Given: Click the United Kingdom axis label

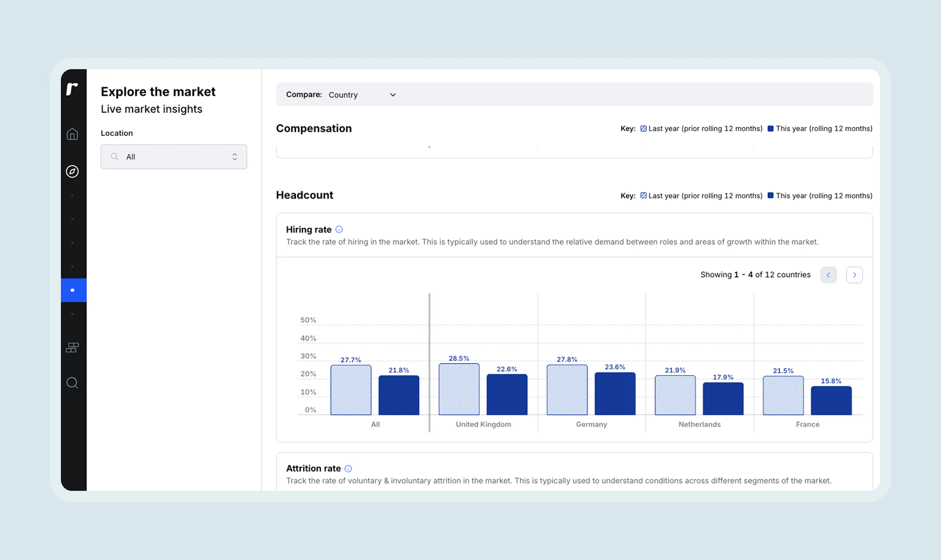Looking at the screenshot, I should 483,425.
